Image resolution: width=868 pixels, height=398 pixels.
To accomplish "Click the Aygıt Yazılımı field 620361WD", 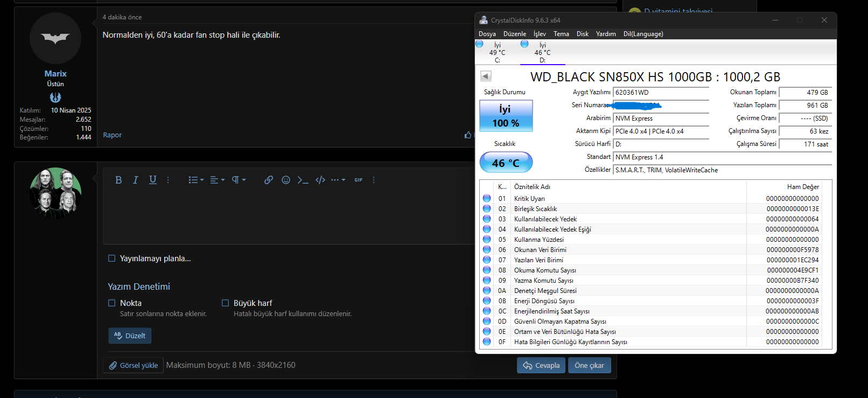I will pyautogui.click(x=661, y=93).
